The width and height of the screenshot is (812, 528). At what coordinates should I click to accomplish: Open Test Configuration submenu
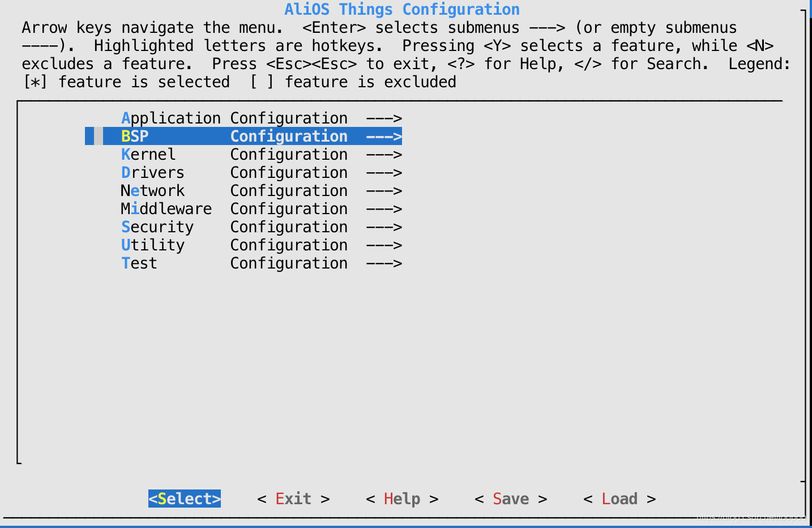pos(262,263)
